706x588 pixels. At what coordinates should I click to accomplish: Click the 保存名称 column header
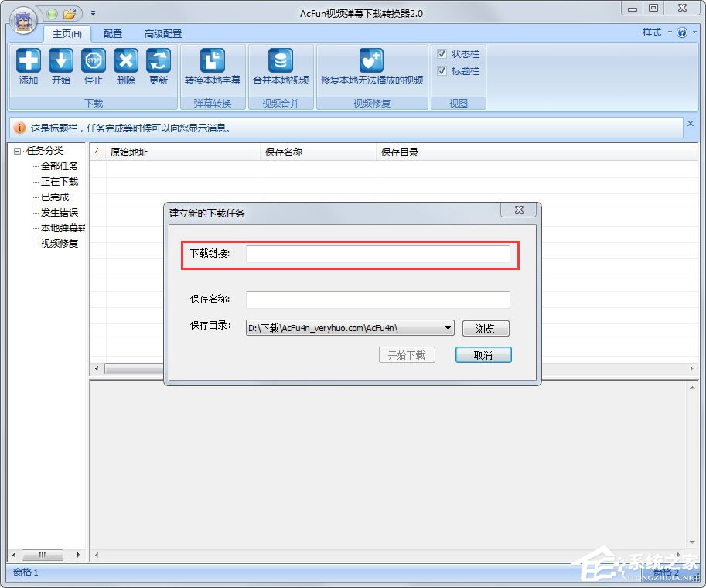tap(319, 152)
